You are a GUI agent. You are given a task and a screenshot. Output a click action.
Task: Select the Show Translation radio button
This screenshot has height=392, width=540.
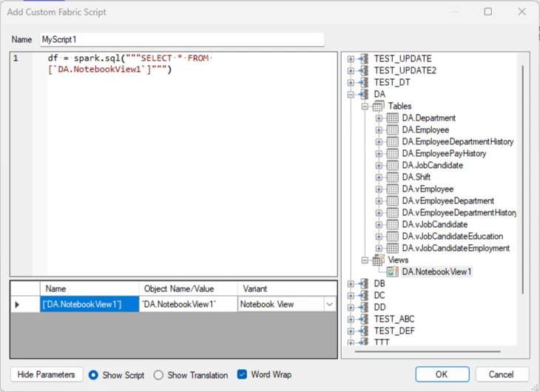158,375
